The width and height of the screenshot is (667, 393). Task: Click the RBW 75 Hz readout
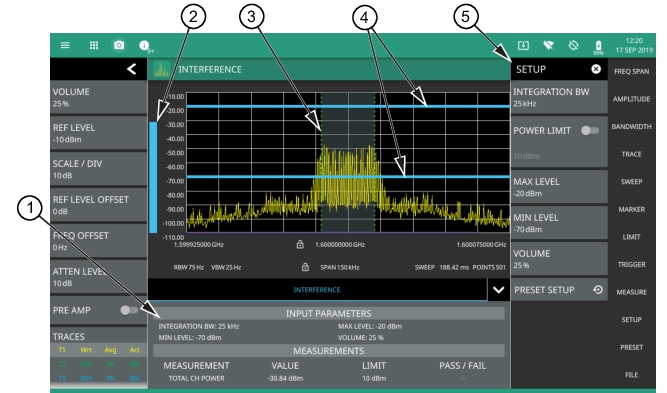pyautogui.click(x=188, y=267)
